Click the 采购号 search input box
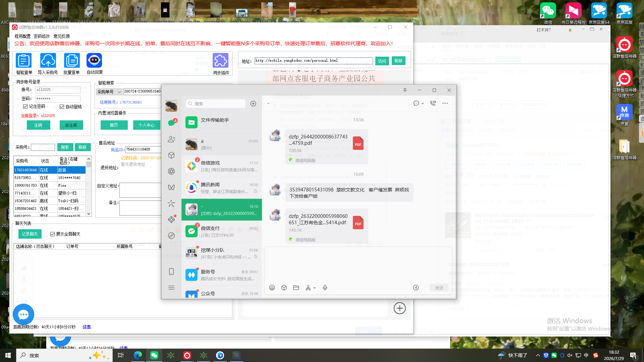The width and height of the screenshot is (644, 362). (43, 147)
